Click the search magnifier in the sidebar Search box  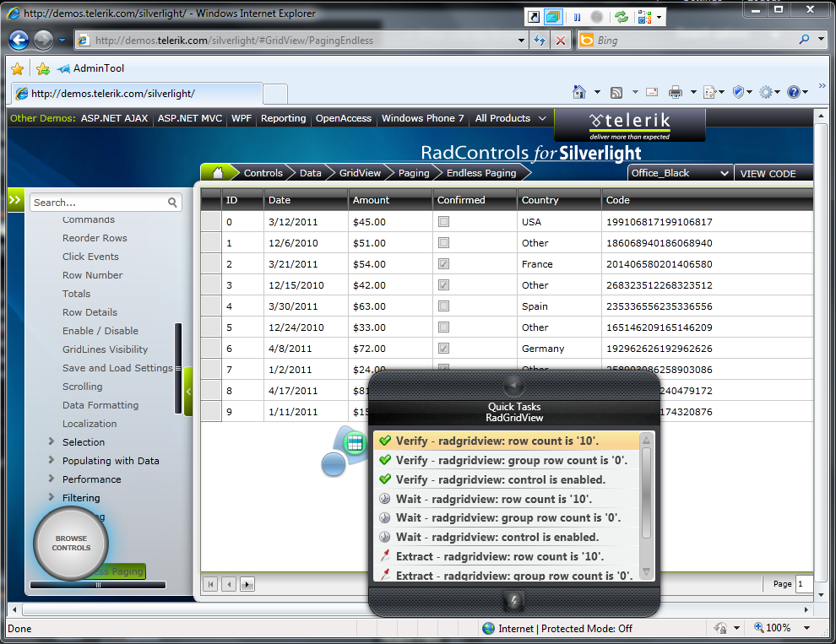coord(172,203)
